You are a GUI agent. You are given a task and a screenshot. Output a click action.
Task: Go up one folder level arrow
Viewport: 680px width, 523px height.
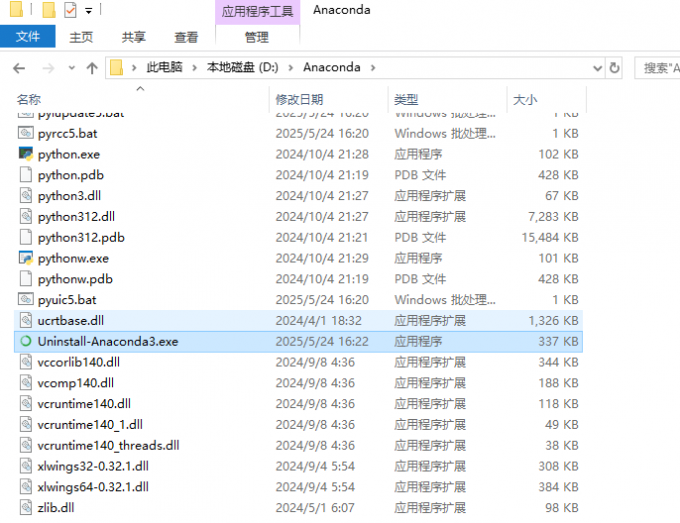pos(92,68)
